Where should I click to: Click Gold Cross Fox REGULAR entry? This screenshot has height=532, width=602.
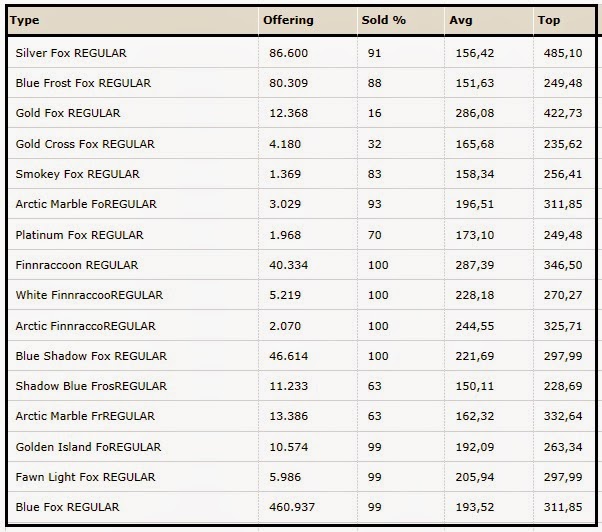85,144
